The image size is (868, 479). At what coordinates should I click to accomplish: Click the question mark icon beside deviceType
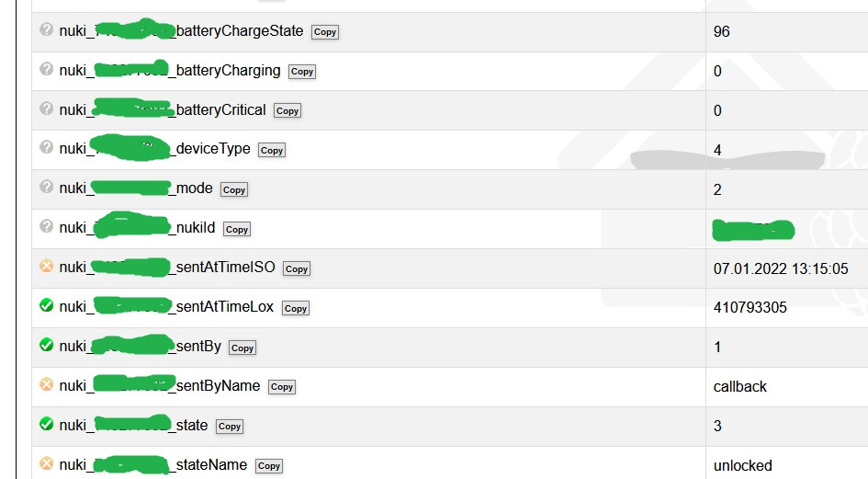coord(47,147)
